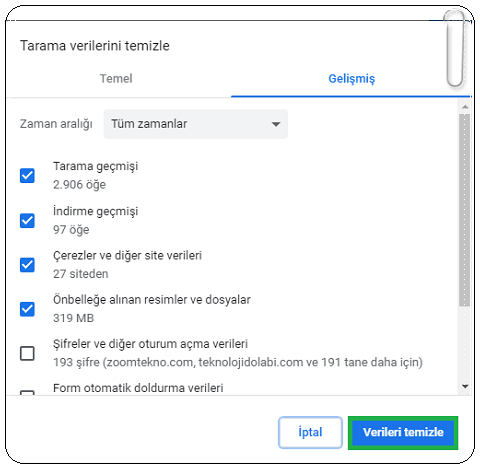Viewport: 480px width, 469px height.
Task: Enable Şifreler ve diğer oturum açma verileri
Action: (x=27, y=353)
